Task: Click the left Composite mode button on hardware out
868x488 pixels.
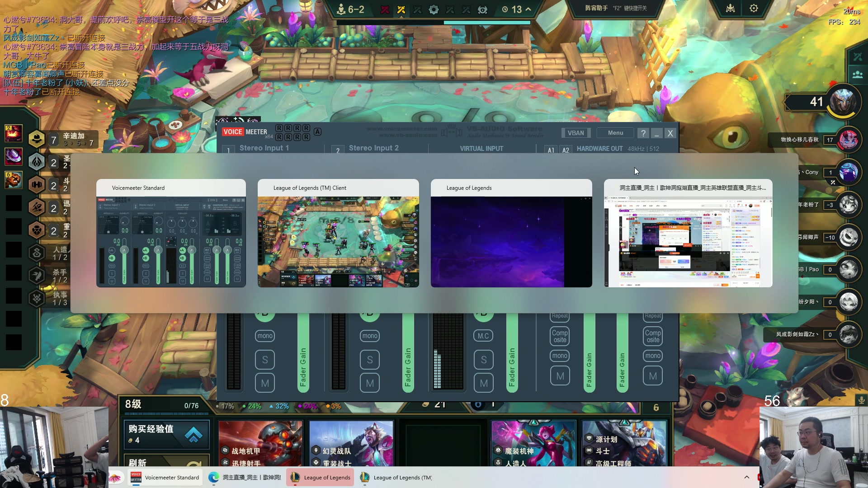Action: click(x=560, y=336)
